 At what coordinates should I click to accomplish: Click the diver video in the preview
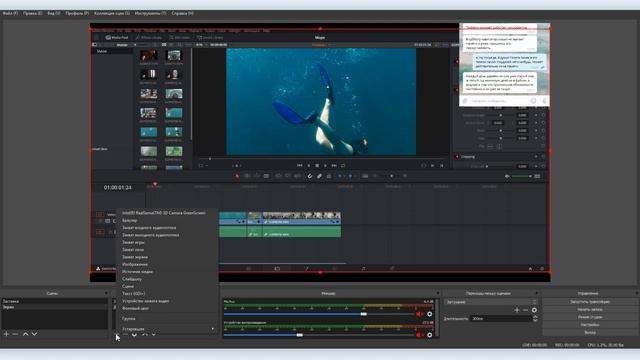pyautogui.click(x=321, y=102)
